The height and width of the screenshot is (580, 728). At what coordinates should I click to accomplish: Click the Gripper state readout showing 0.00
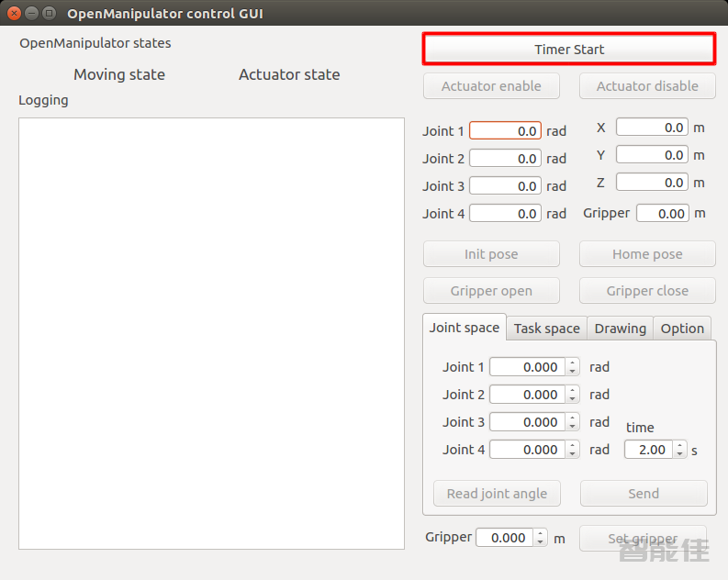click(x=663, y=214)
